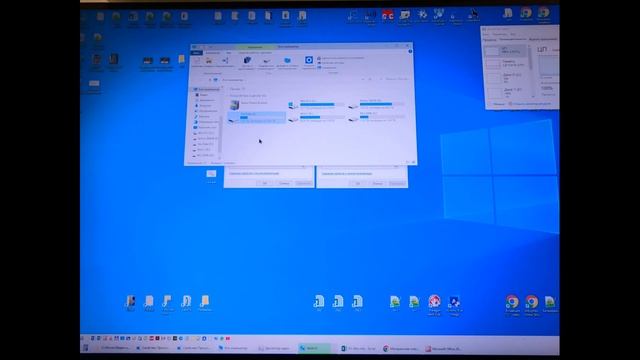Click Apply in the left dialog behind Explorer
The height and width of the screenshot is (360, 640).
[x=304, y=183]
